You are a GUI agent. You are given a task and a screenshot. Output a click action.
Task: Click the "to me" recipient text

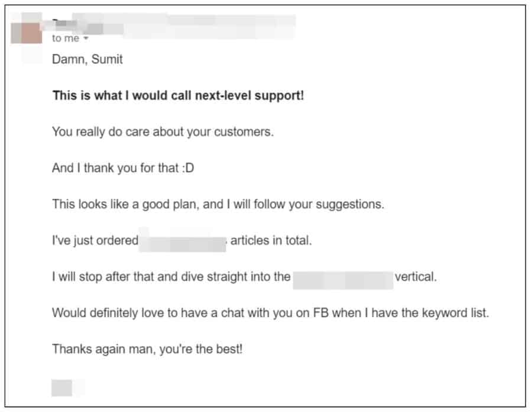[64, 38]
